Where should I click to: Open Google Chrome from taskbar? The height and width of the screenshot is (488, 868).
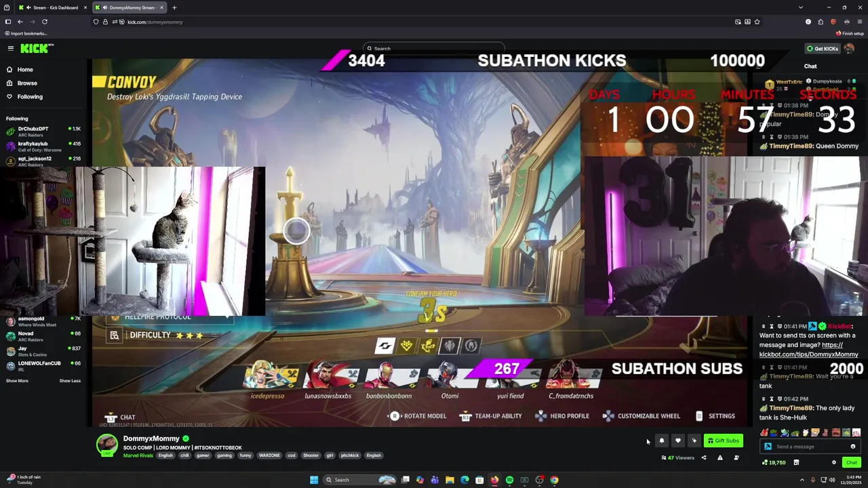point(554,480)
